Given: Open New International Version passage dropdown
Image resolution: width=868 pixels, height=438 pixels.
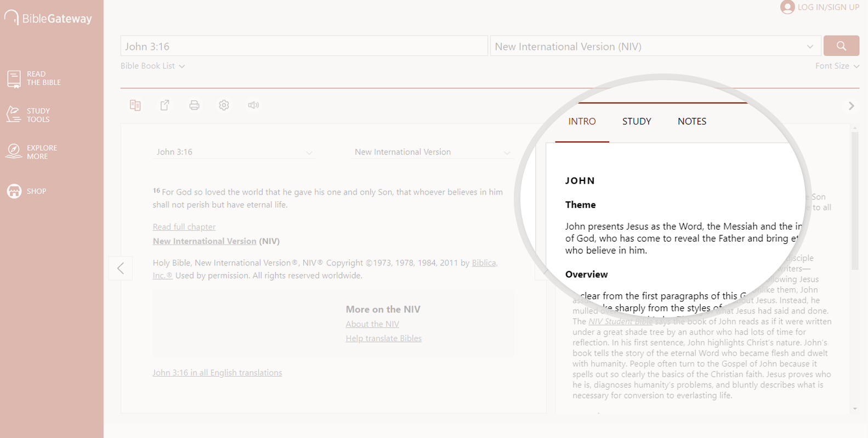Looking at the screenshot, I should point(432,152).
